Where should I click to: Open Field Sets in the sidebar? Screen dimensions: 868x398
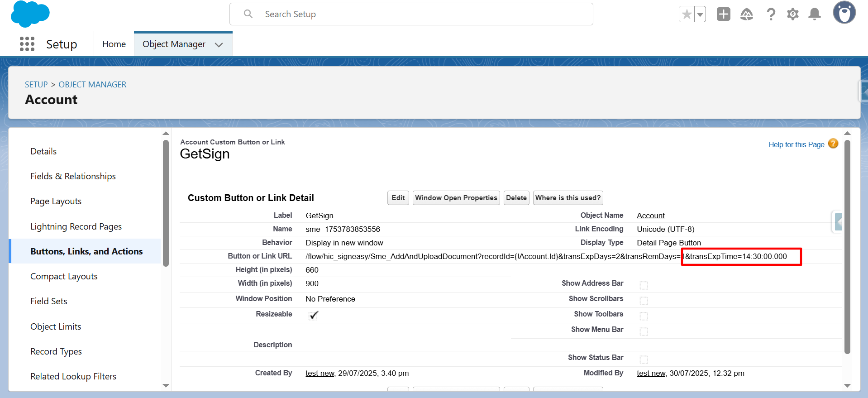[x=48, y=301]
